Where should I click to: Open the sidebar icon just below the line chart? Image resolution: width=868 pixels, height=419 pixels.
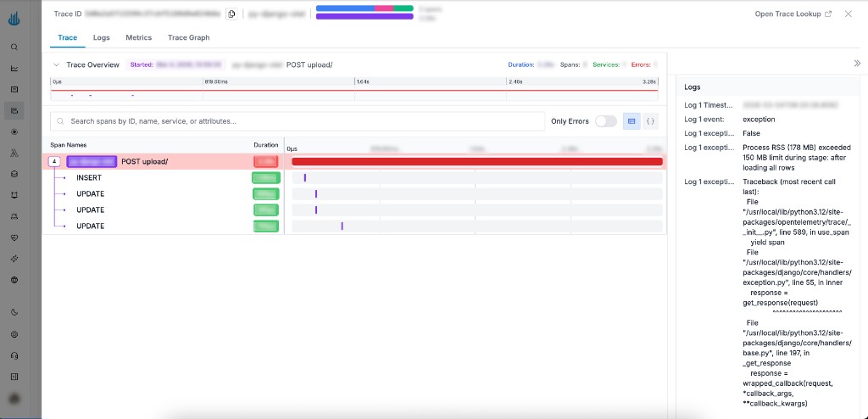click(15, 89)
